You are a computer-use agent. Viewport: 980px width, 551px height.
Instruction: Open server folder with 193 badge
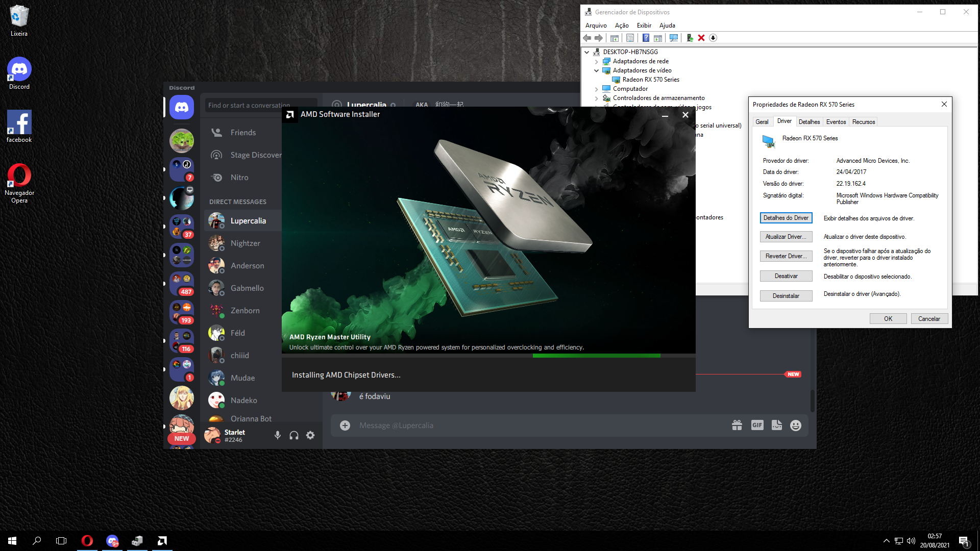[x=182, y=312]
